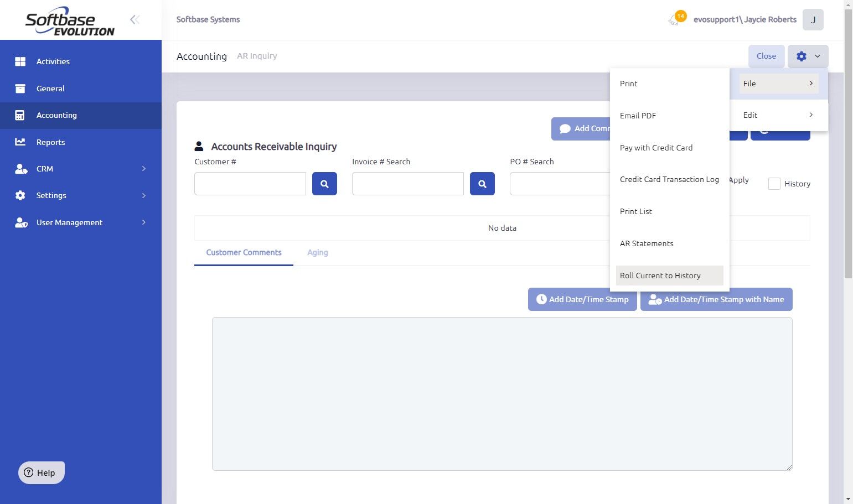Collapse sidebar using double-chevron icon
The image size is (853, 504).
coord(135,20)
